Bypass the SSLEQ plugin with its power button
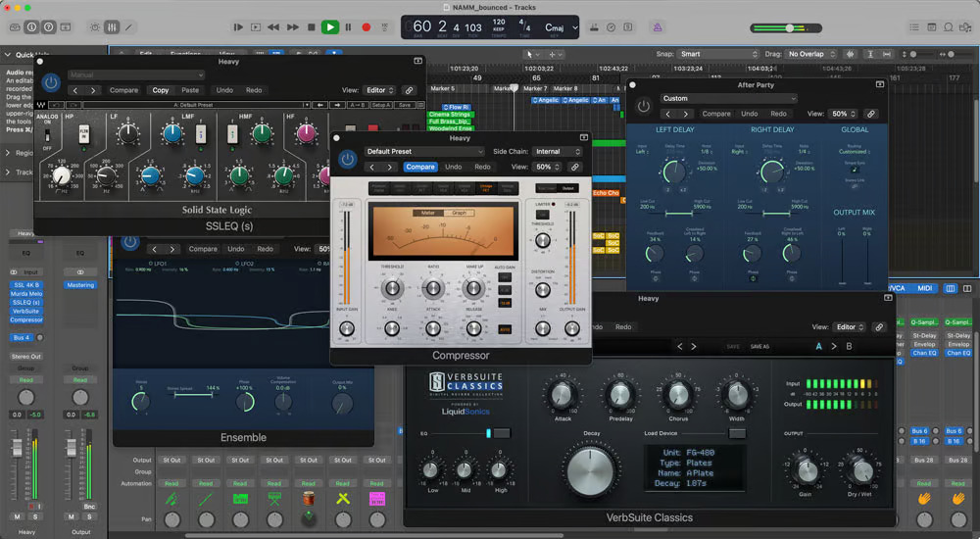 pyautogui.click(x=51, y=84)
